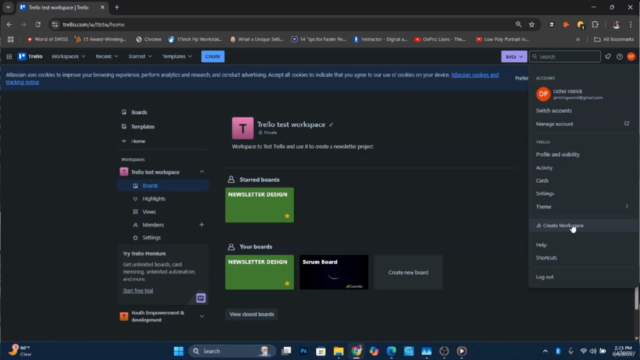Expand Youth Empowerment & development workspace
Screen dimensions: 640x360
pyautogui.click(x=202, y=316)
